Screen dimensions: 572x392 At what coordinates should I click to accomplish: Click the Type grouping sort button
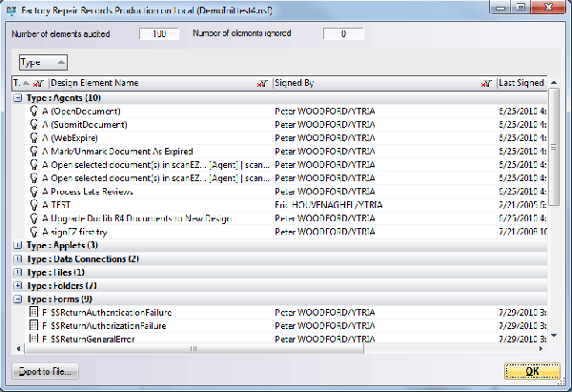(x=43, y=62)
